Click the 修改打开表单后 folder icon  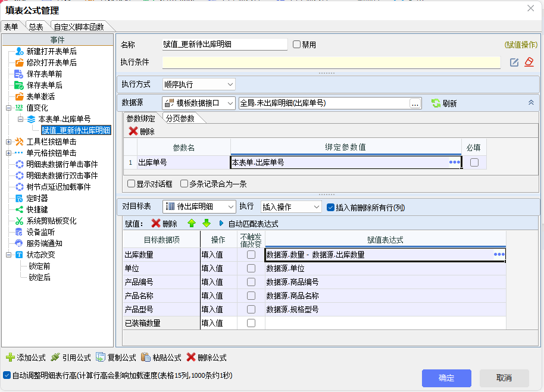point(20,62)
